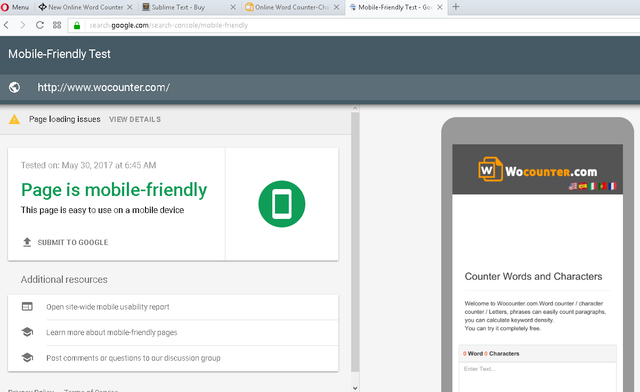This screenshot has width=640, height=392.
Task: Click the Submit to Google upload icon
Action: 27,242
